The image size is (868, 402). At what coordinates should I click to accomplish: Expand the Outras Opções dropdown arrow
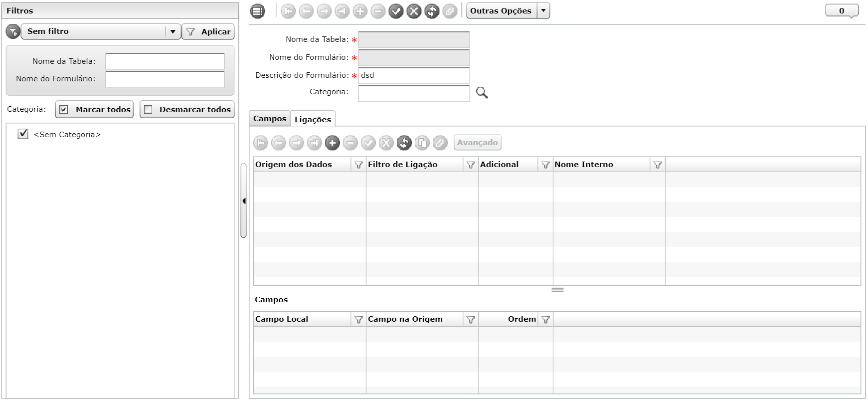(x=543, y=10)
